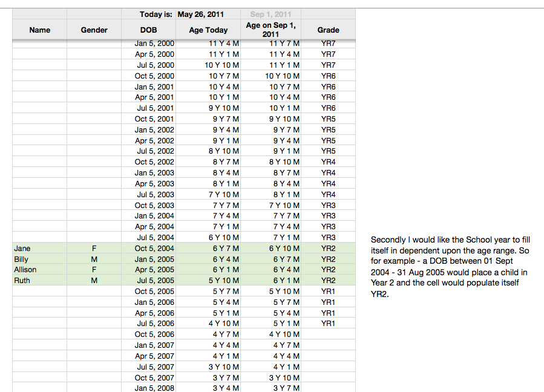Select the name cell Jane
The image size is (544, 392).
[x=39, y=249]
